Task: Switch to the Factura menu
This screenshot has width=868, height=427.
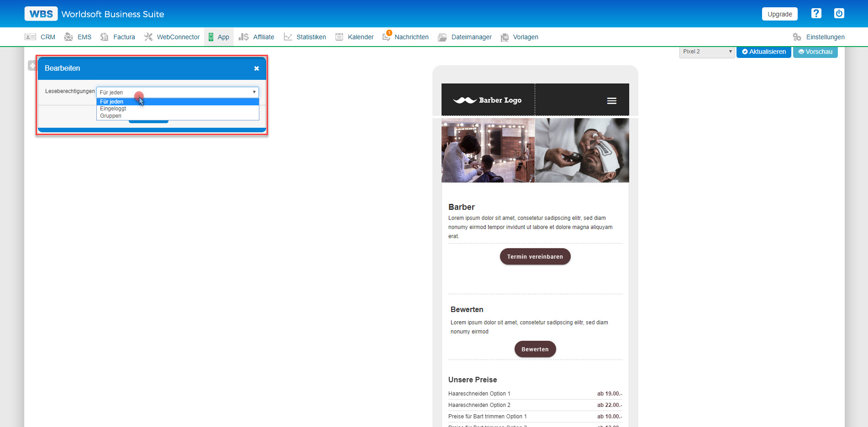Action: [124, 37]
